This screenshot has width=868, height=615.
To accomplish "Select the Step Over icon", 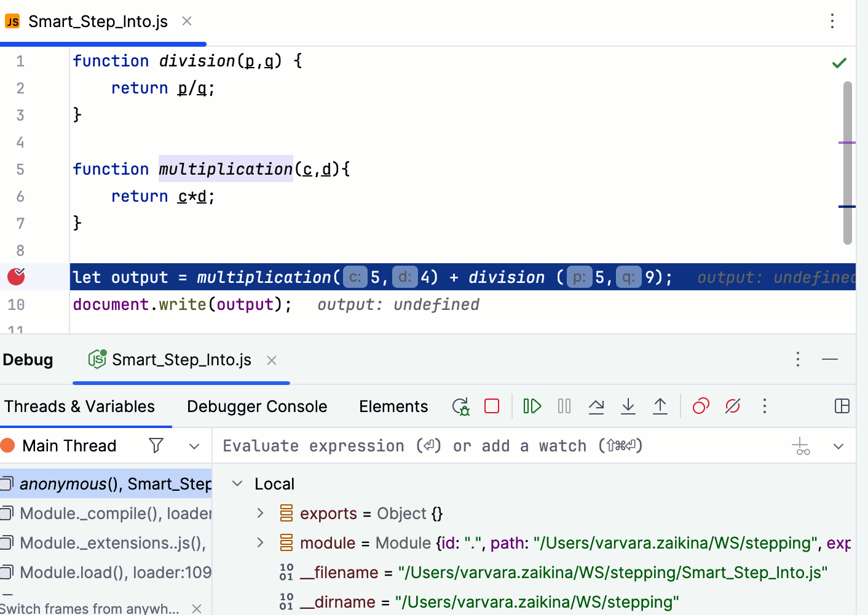I will [x=596, y=406].
